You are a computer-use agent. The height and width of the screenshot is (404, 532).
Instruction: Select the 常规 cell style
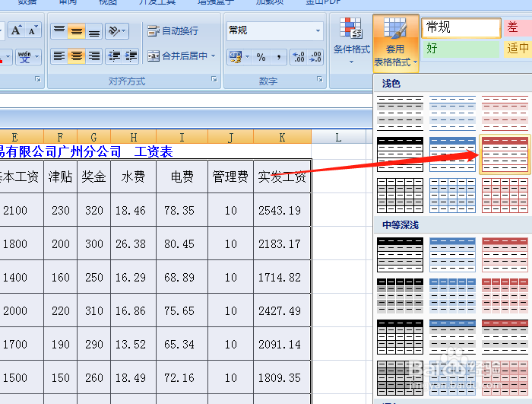(461, 27)
